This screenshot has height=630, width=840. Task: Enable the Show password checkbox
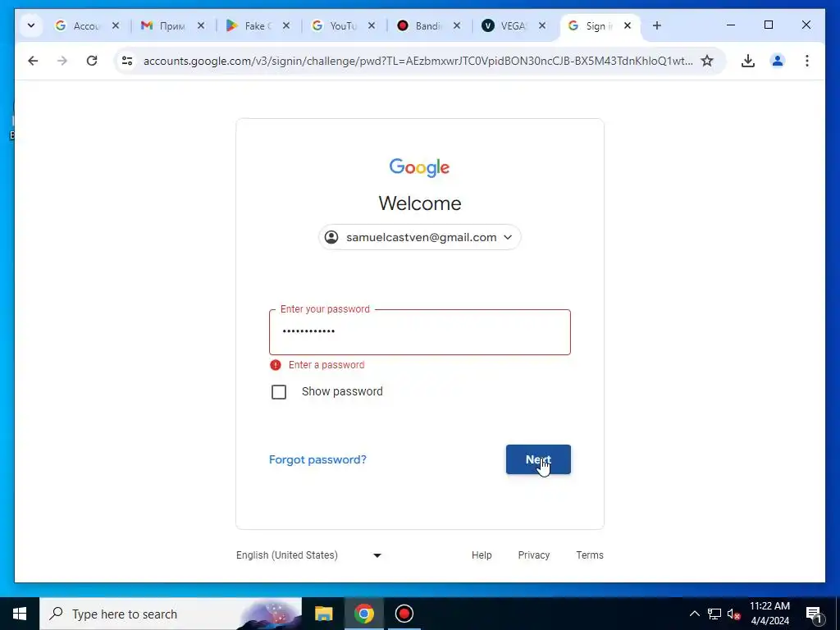(279, 392)
